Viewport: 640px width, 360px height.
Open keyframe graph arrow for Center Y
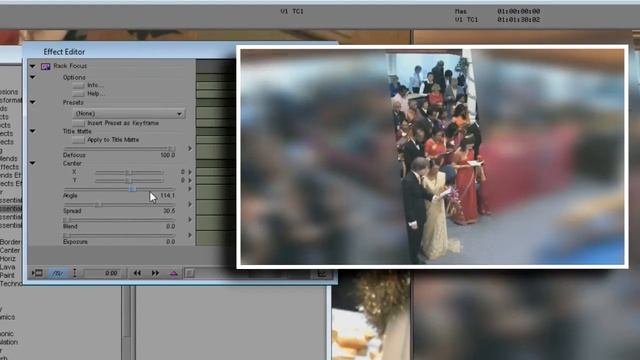click(190, 180)
